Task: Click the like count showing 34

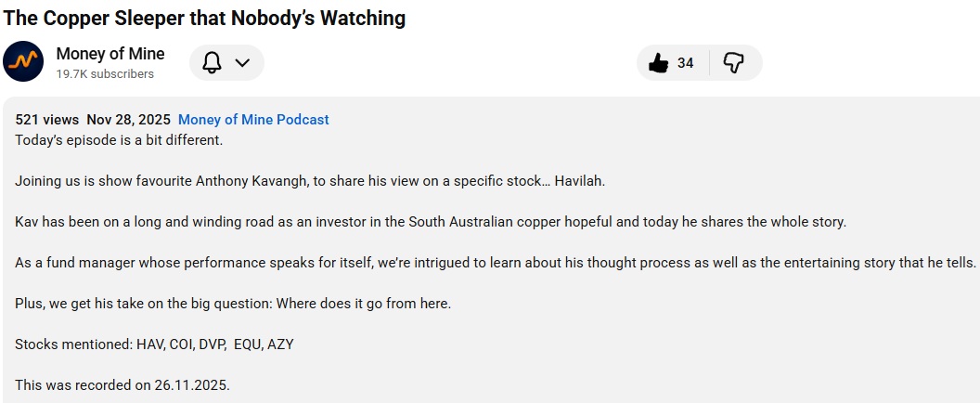Action: 685,63
